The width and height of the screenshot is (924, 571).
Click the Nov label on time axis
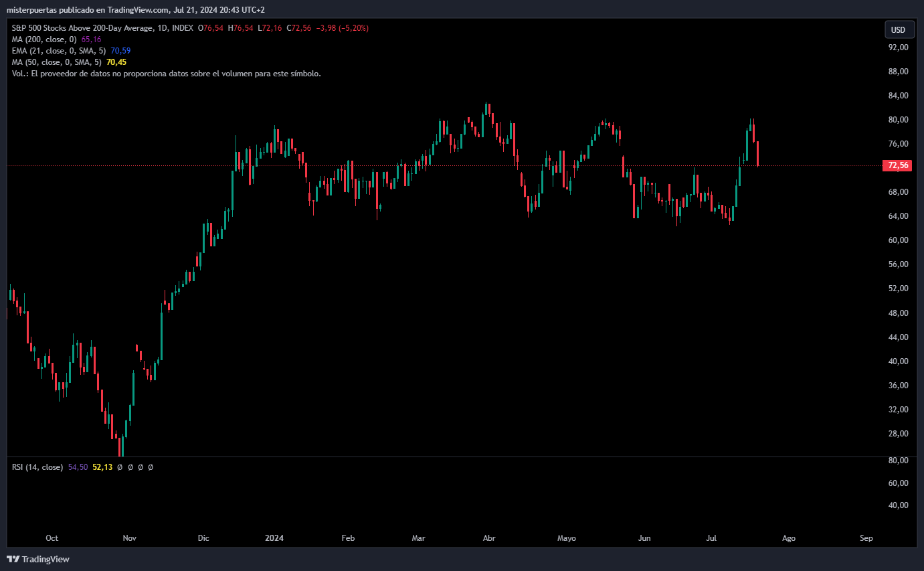130,538
